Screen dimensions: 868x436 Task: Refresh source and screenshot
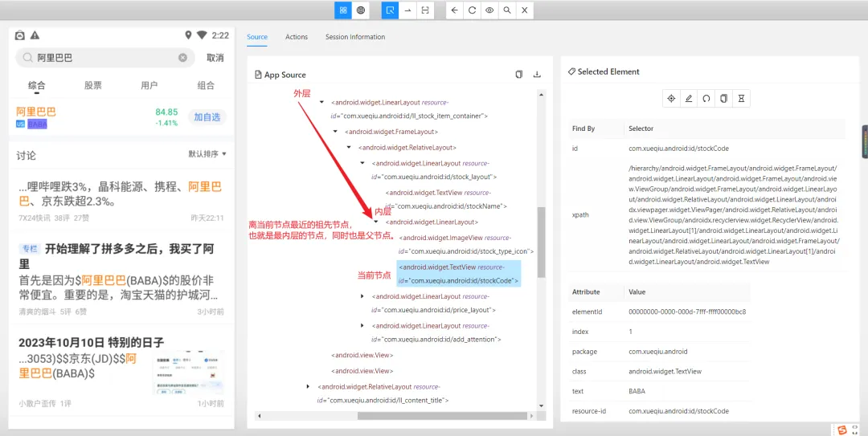[x=472, y=10]
